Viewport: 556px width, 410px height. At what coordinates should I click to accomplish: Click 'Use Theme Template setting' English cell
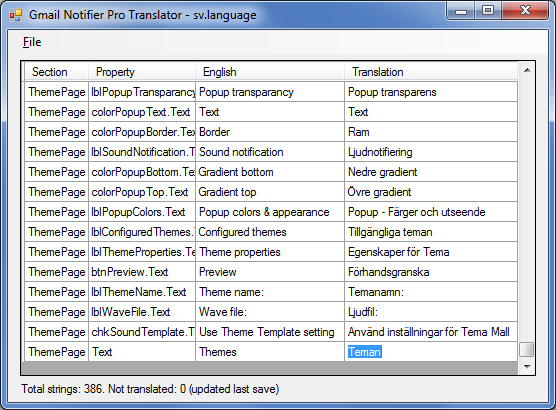point(270,332)
